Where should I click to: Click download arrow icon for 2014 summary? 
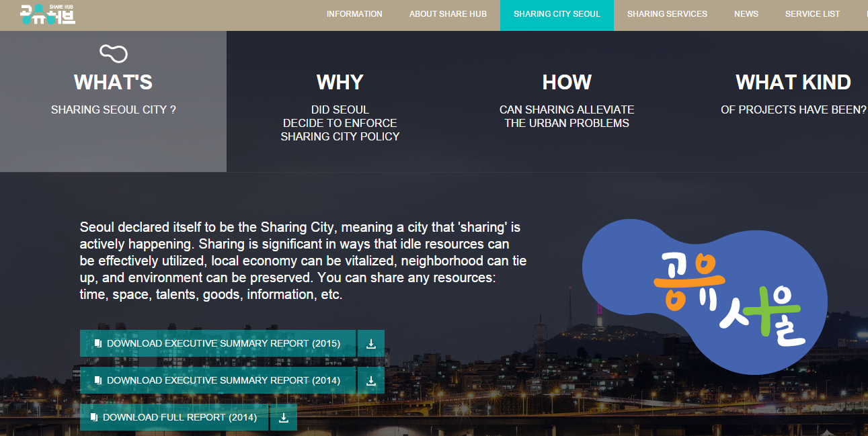371,380
